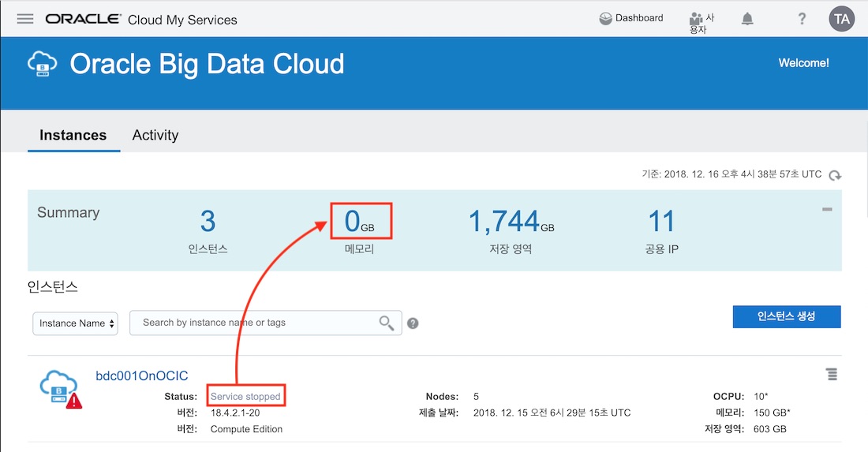
Task: Click the Oracle Big Data Cloud logo icon
Action: [43, 63]
